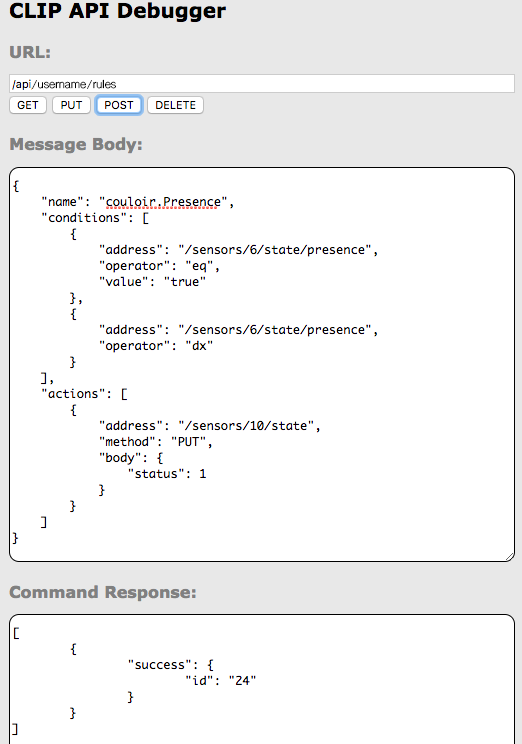Click the DELETE request button
This screenshot has height=744, width=522.
pyautogui.click(x=176, y=105)
